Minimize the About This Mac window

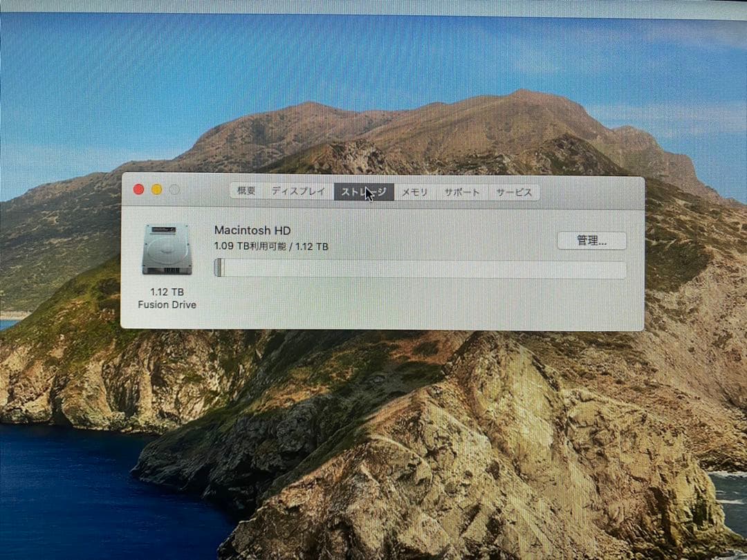[x=156, y=188]
